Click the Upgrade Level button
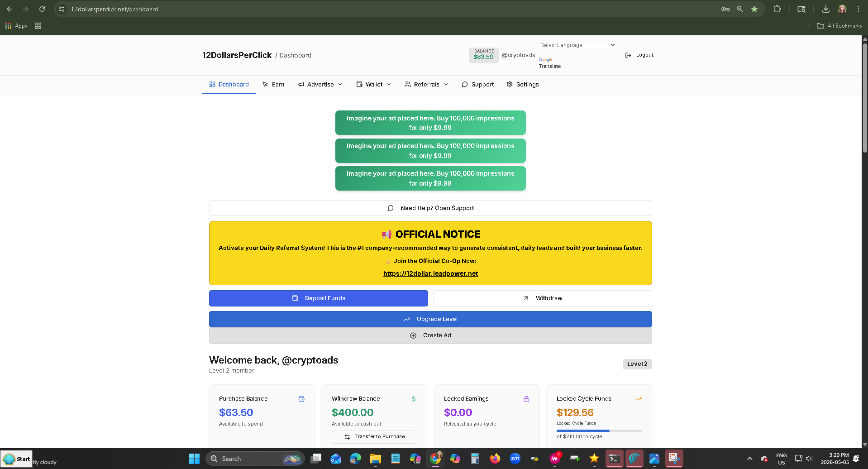Image resolution: width=868 pixels, height=469 pixels. pyautogui.click(x=430, y=319)
